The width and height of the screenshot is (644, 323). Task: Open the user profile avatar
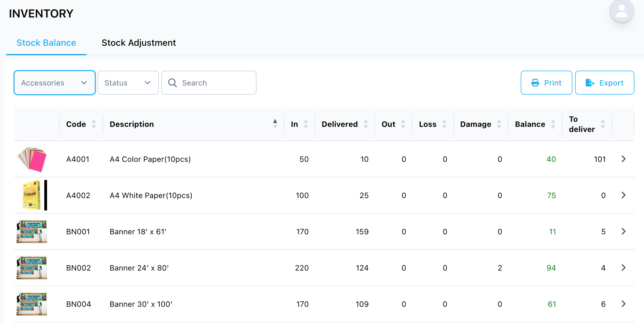click(621, 11)
